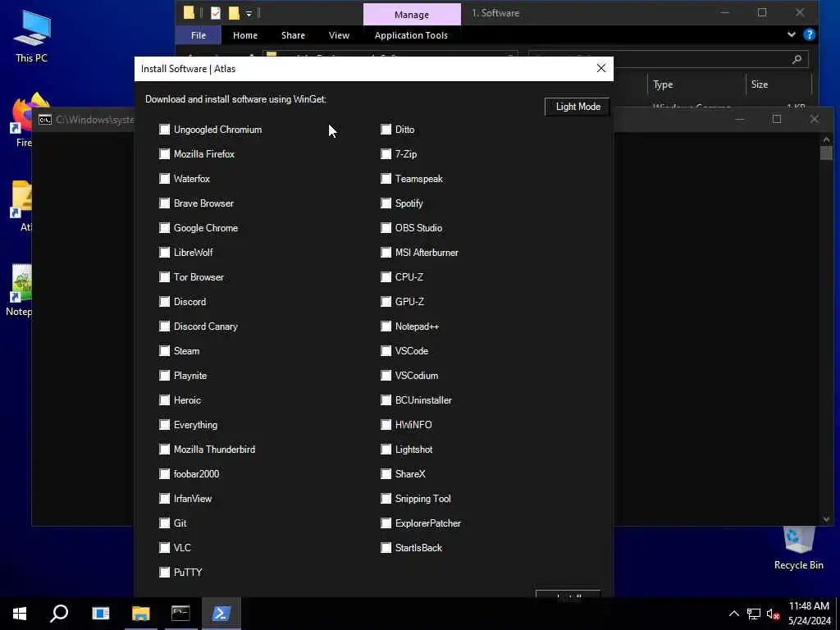Toggle CPU-Z checkbox
840x630 pixels.
coord(386,277)
